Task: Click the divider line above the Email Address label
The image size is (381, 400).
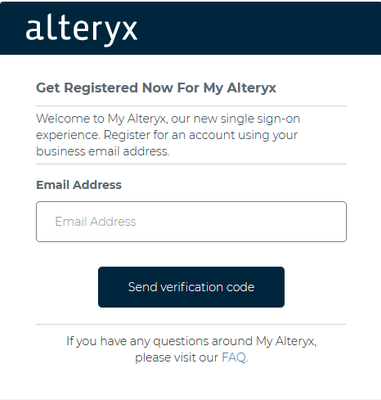Action: (x=191, y=164)
